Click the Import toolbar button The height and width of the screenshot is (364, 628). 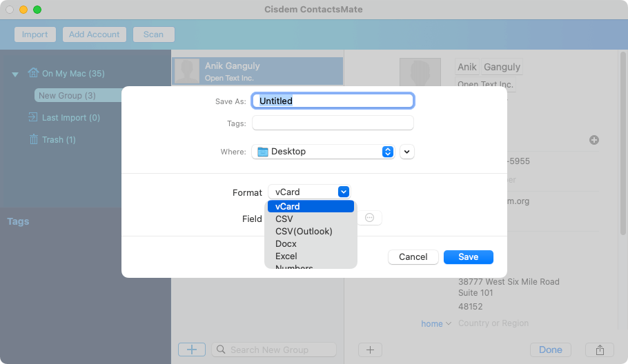click(x=35, y=34)
